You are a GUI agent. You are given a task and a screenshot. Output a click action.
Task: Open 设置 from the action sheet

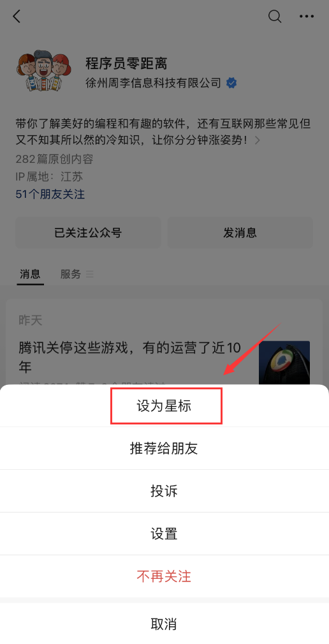point(164,534)
